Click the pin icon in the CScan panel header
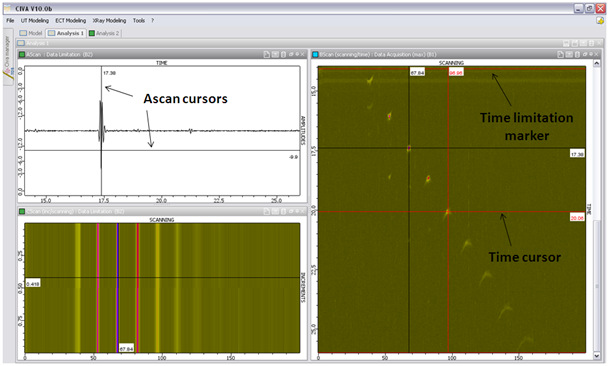The width and height of the screenshot is (609, 366). (297, 212)
